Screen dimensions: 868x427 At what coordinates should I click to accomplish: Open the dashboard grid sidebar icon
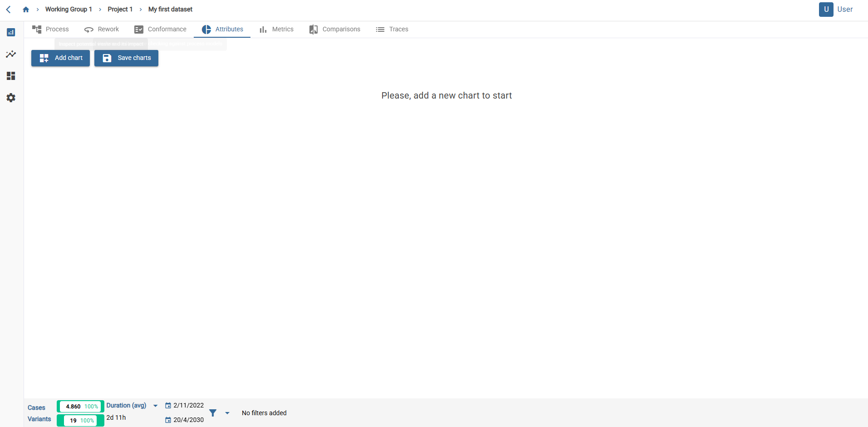click(11, 76)
